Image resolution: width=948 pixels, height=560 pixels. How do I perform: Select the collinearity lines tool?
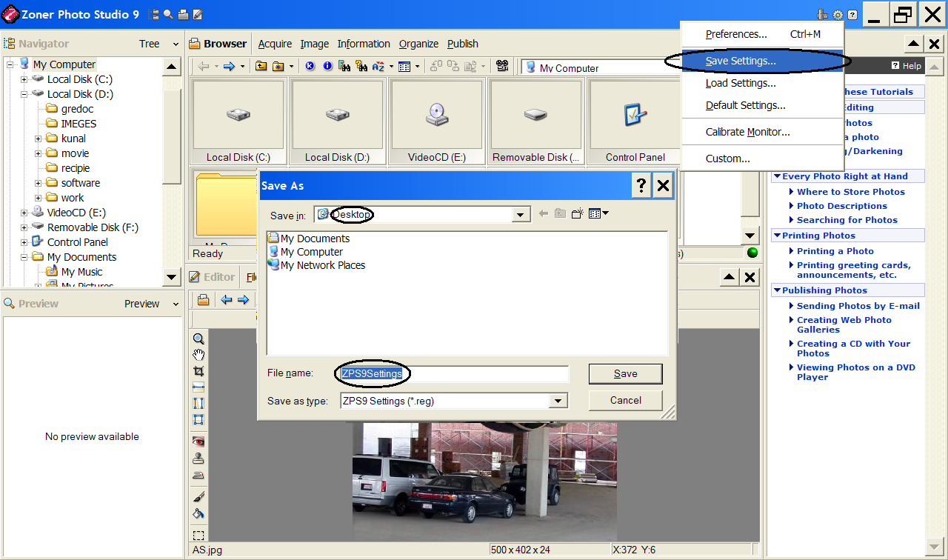click(x=198, y=404)
